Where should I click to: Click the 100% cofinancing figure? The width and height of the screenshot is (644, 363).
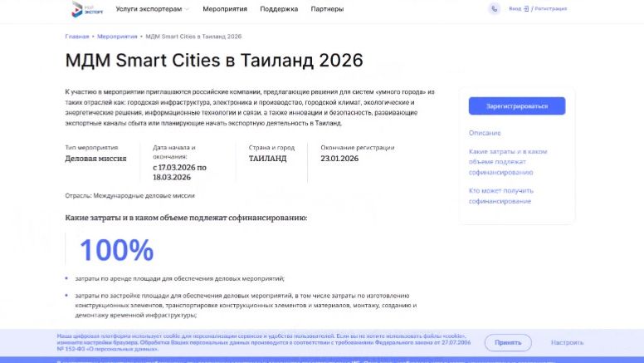pos(117,250)
